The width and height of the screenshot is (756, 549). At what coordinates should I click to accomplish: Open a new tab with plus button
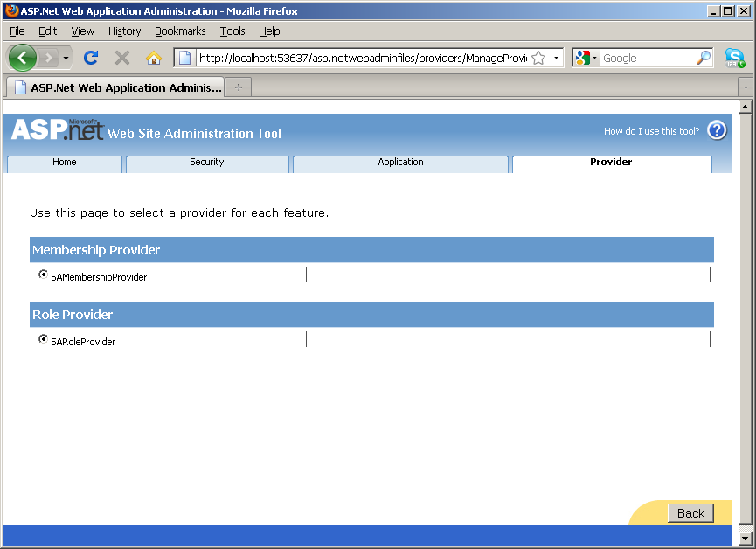[x=239, y=87]
